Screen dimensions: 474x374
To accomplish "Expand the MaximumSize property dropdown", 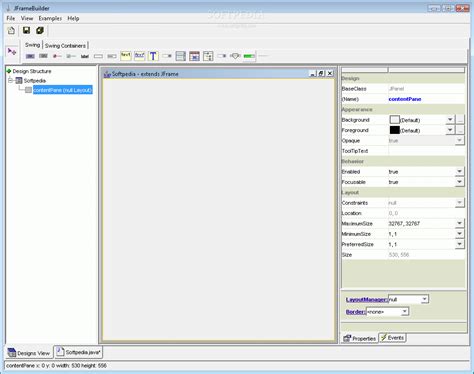I will click(459, 223).
